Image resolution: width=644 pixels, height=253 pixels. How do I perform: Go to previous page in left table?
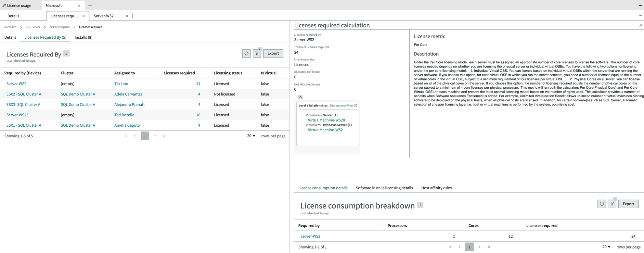[135, 136]
